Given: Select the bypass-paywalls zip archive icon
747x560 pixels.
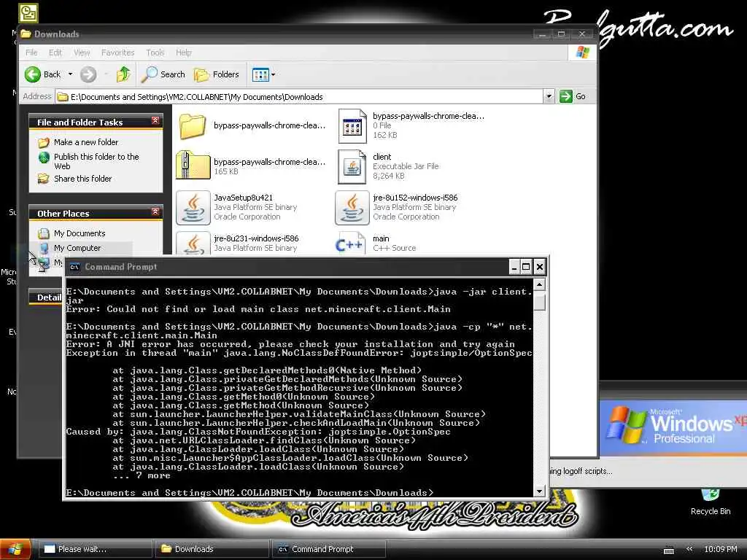Looking at the screenshot, I should click(193, 166).
